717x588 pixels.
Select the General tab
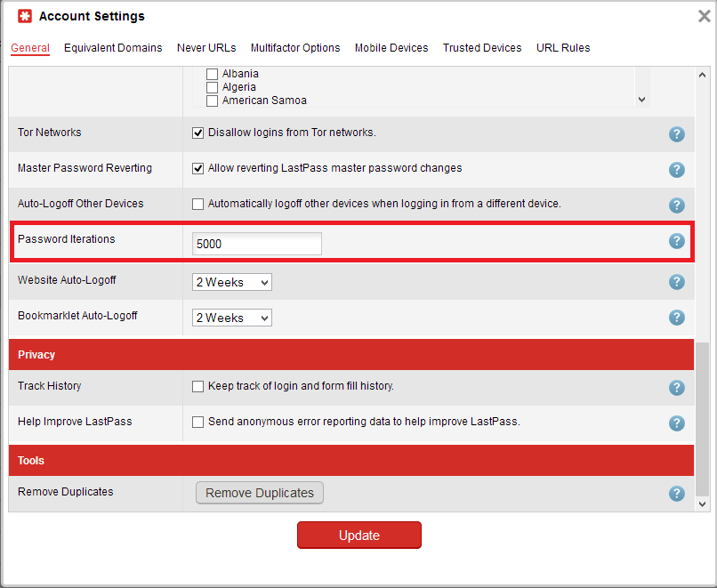point(30,48)
